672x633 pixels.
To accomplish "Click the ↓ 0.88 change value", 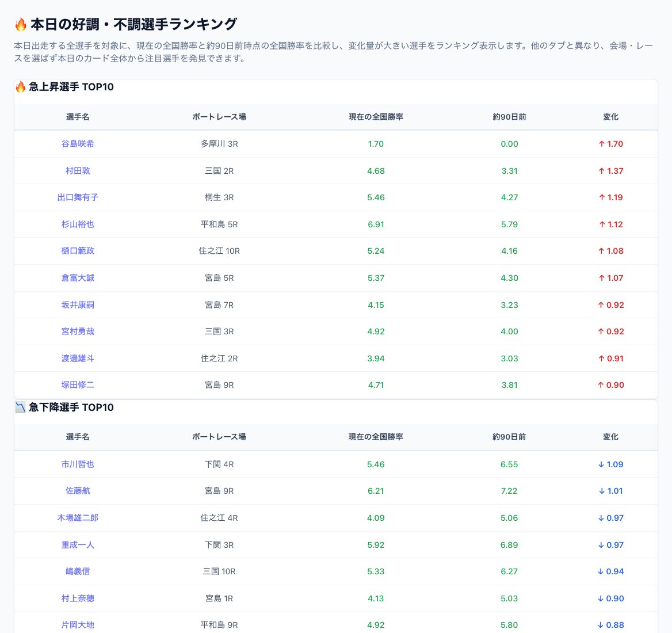I will 610,626.
